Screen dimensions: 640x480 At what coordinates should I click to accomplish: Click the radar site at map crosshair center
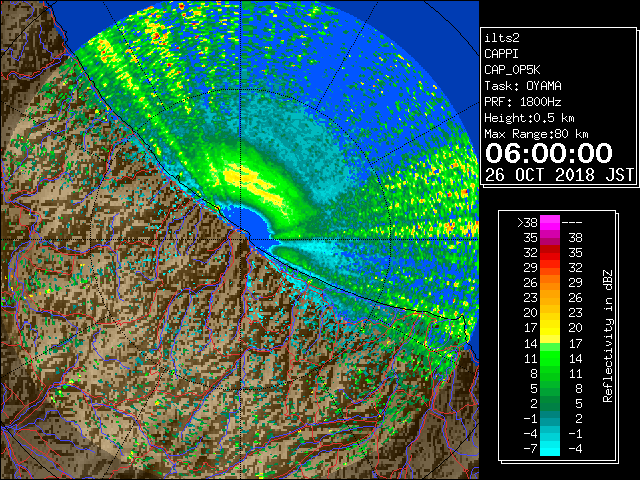242,239
